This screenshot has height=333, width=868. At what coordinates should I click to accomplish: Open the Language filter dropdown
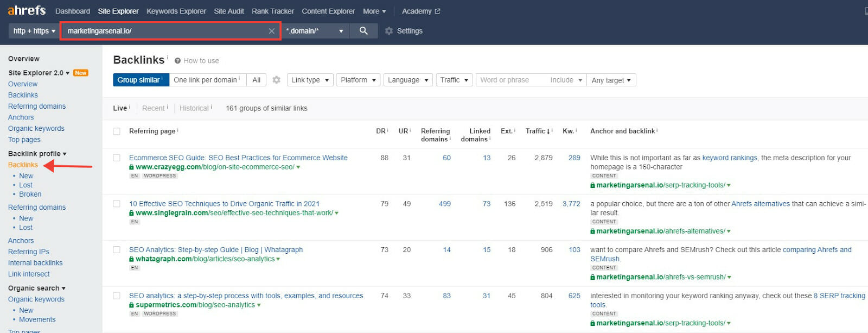click(408, 80)
